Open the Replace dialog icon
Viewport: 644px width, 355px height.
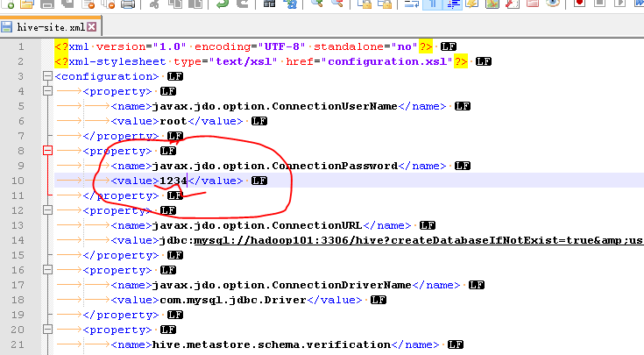pos(290,4)
